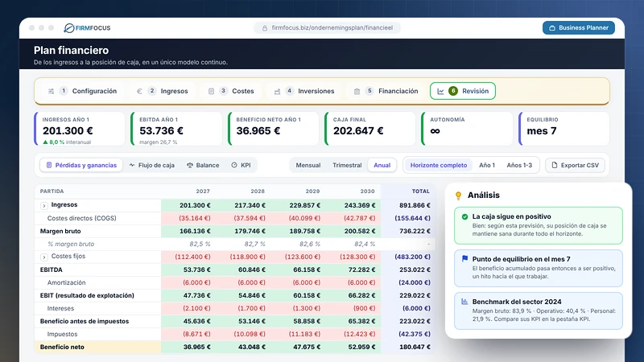Click the Beneficio neto Año 1 card
644x362 pixels.
click(x=274, y=129)
